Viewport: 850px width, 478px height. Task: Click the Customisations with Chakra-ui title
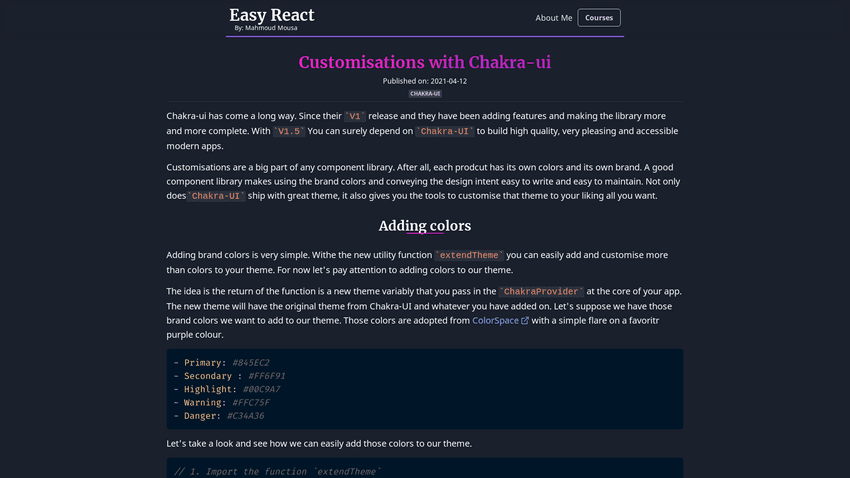coord(425,62)
